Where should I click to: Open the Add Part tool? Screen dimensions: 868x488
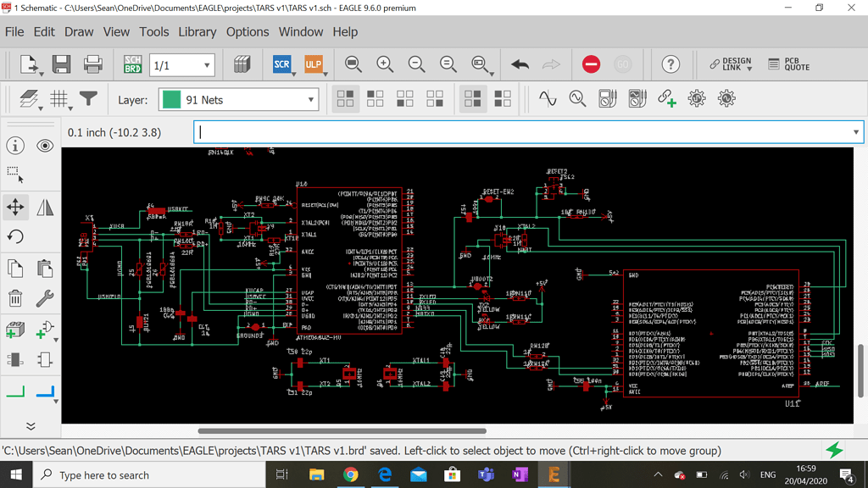coord(15,330)
